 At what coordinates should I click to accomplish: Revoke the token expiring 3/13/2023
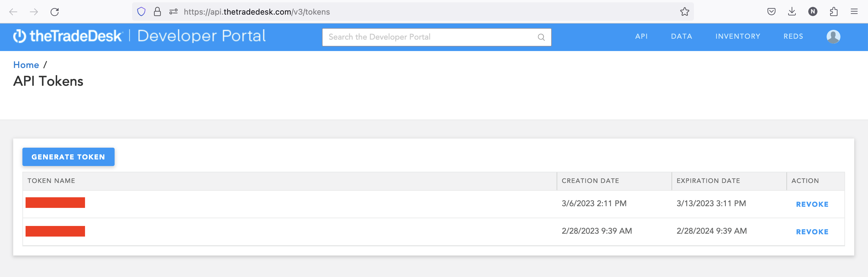pyautogui.click(x=812, y=204)
